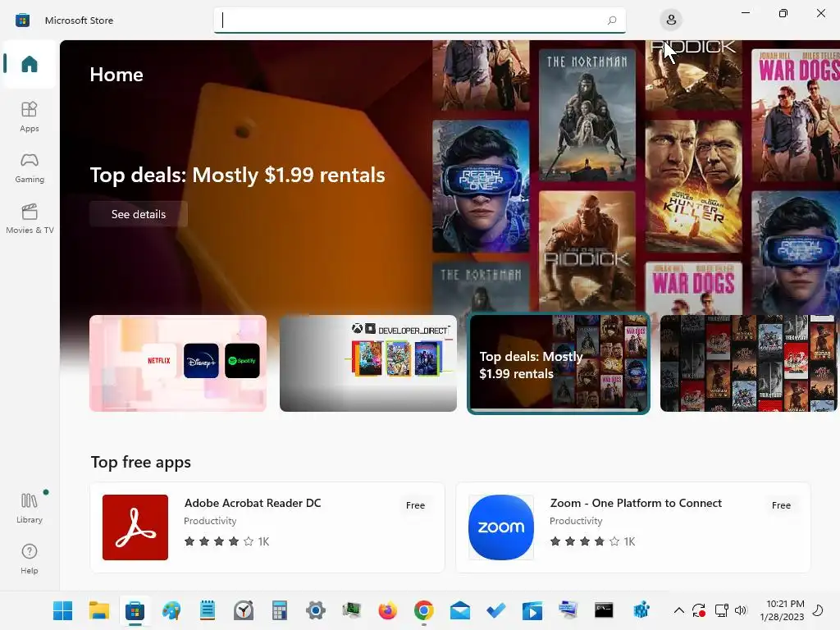Image resolution: width=840 pixels, height=630 pixels.
Task: Open the Gaming section in sidebar
Action: [x=30, y=167]
